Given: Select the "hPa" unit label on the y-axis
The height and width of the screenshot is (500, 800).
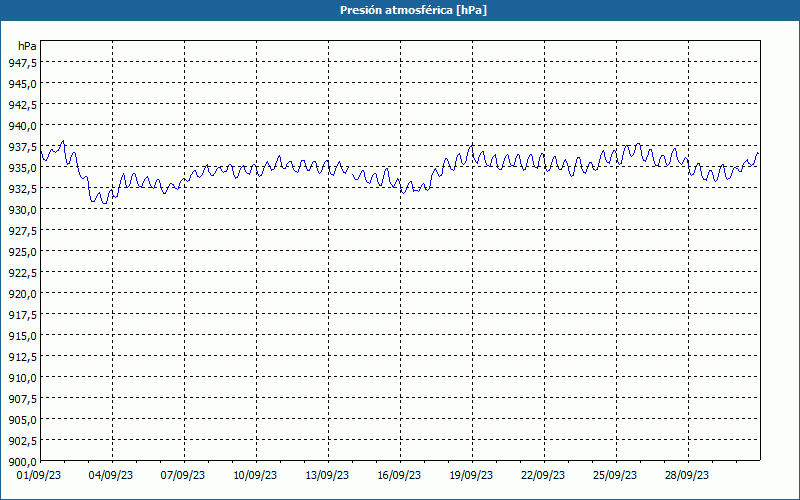Looking at the screenshot, I should (x=27, y=46).
